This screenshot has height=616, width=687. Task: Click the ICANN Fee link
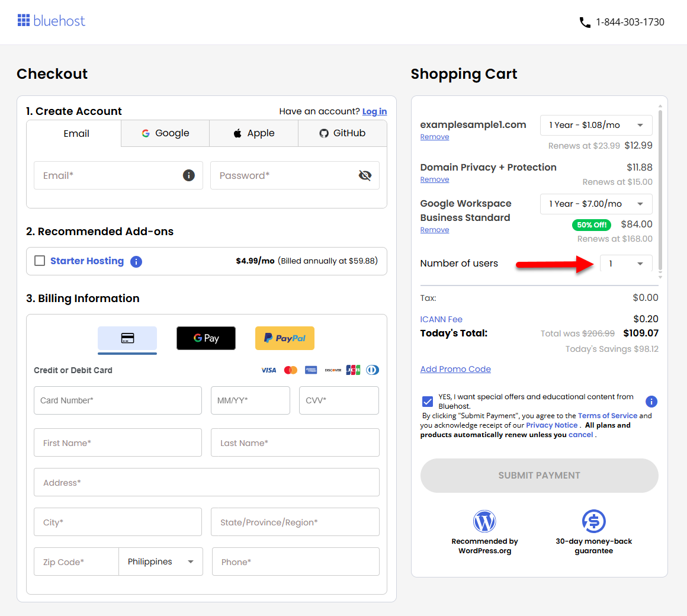click(x=441, y=319)
